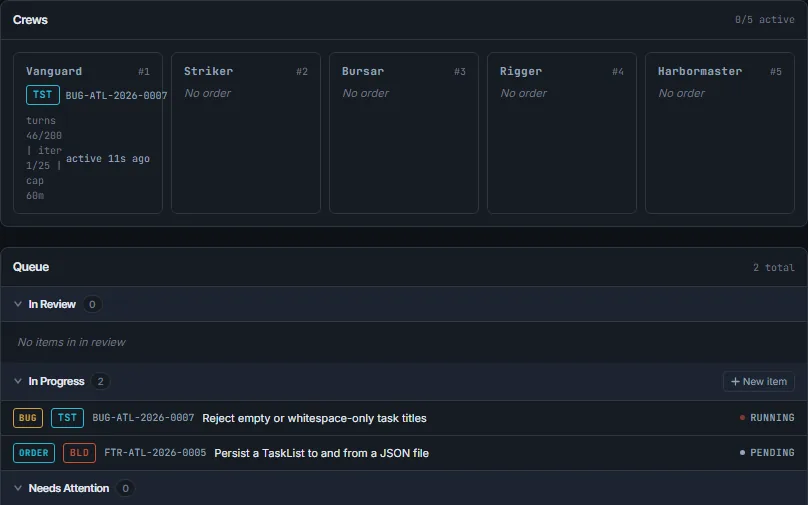Open the Vanguard crew card title
This screenshot has height=505, width=808.
[54, 71]
